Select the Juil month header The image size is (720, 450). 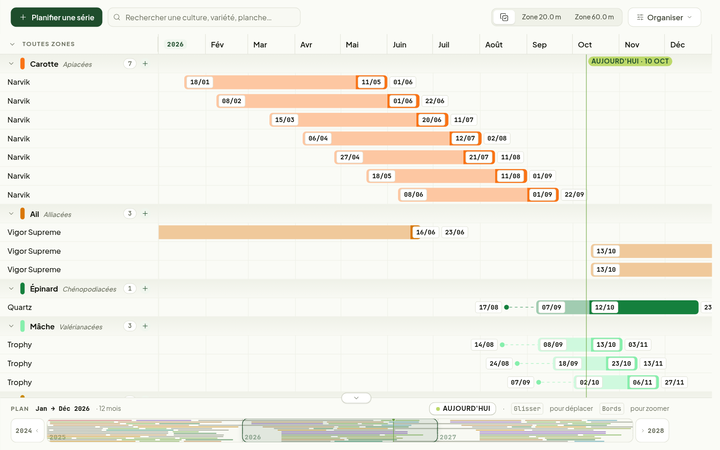pyautogui.click(x=444, y=45)
